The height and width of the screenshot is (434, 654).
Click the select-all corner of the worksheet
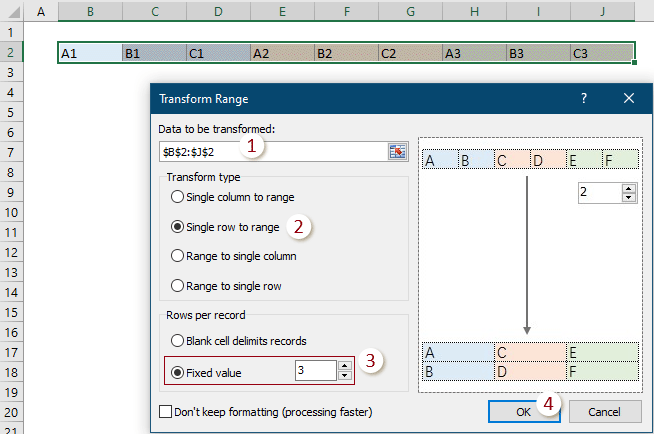(12, 11)
